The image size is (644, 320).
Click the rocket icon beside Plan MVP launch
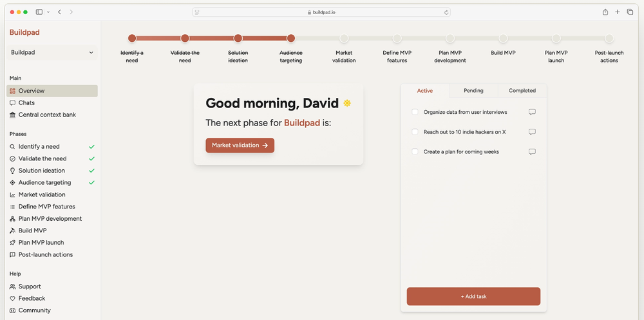click(12, 243)
